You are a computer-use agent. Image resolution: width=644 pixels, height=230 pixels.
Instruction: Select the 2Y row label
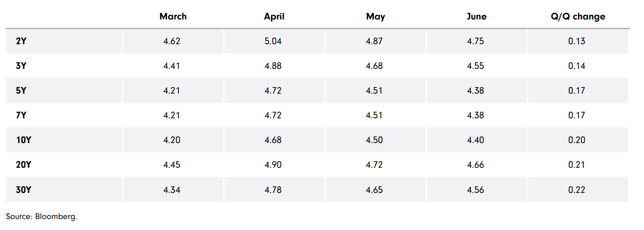[x=21, y=41]
